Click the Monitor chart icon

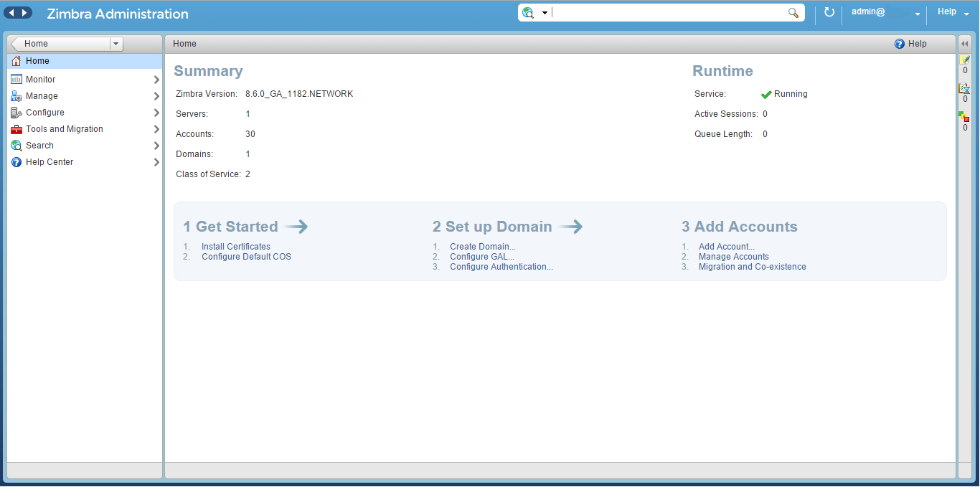point(17,80)
